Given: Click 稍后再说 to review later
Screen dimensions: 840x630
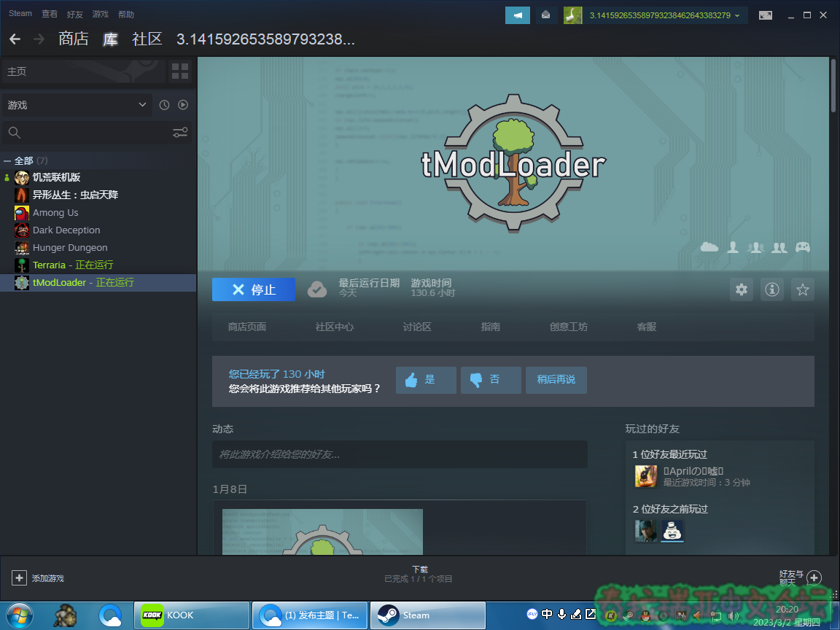Looking at the screenshot, I should 556,380.
